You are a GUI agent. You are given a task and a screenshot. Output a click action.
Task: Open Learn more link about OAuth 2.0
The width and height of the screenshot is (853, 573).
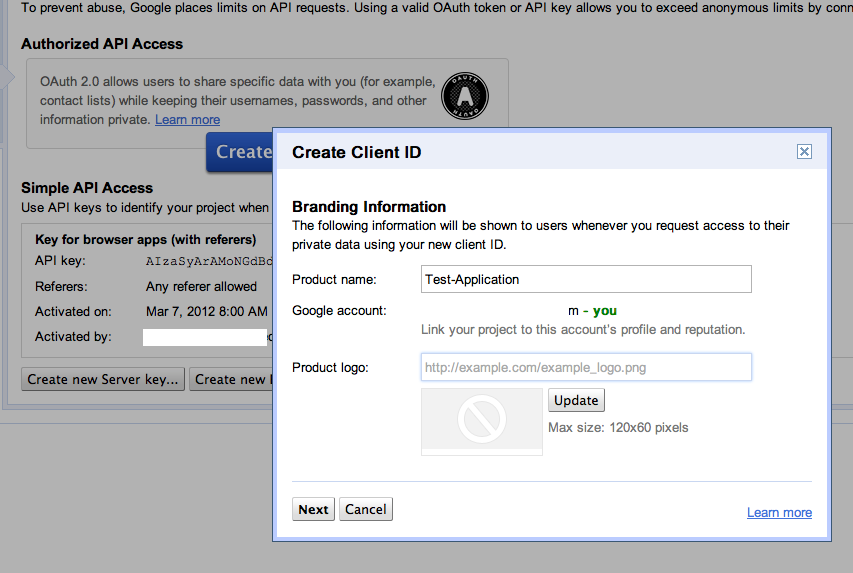click(188, 120)
